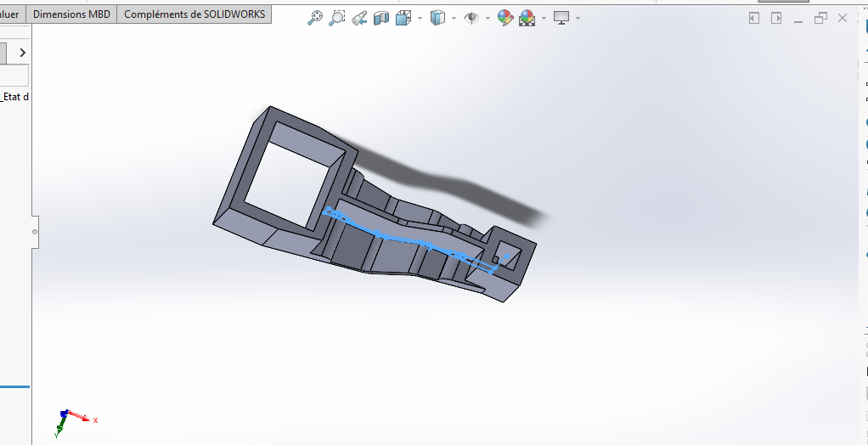Click the expand-right panel button at top right

pyautogui.click(x=776, y=18)
